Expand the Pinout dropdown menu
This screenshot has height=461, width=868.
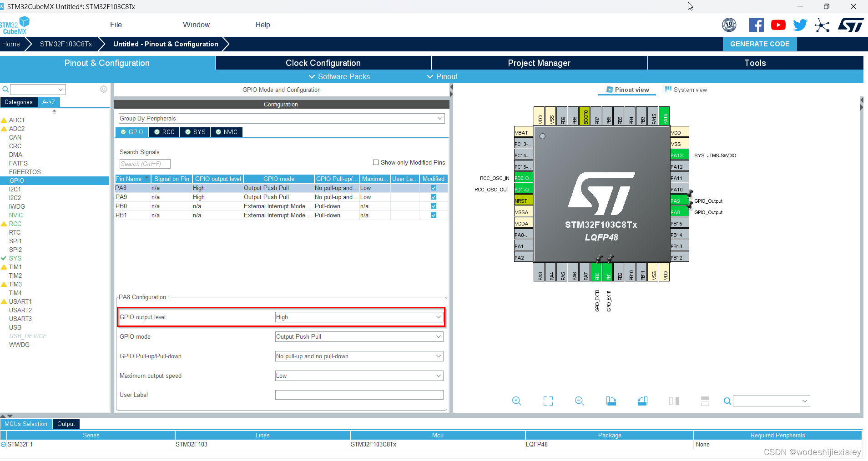(x=442, y=76)
